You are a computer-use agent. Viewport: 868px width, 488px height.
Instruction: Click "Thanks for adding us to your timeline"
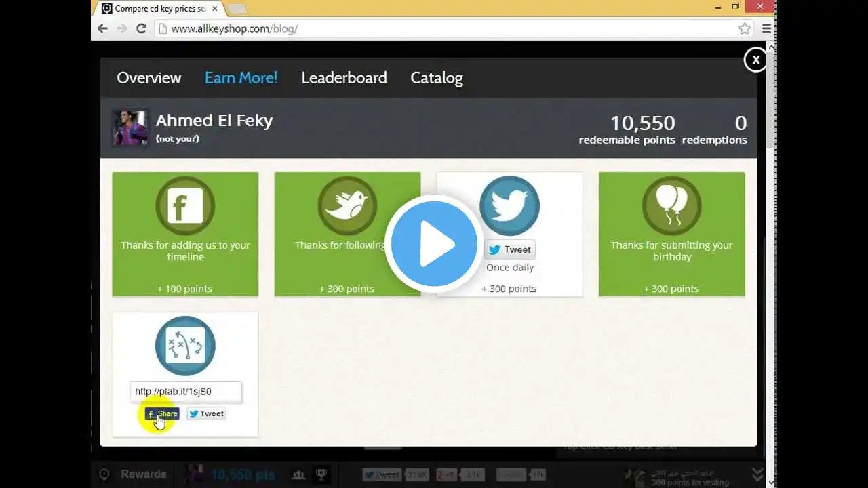(185, 251)
